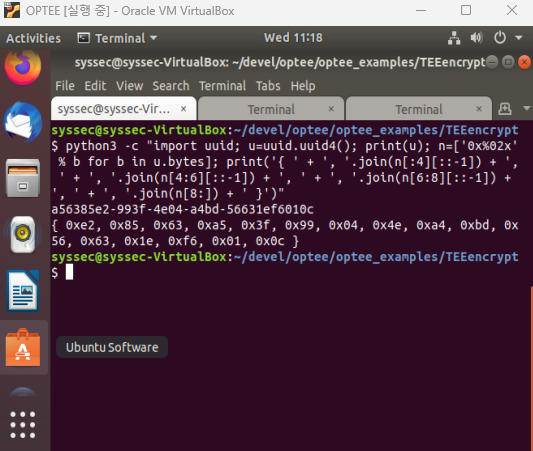This screenshot has width=533, height=451.
Task: Click the terminal window title path
Action: tap(280, 63)
